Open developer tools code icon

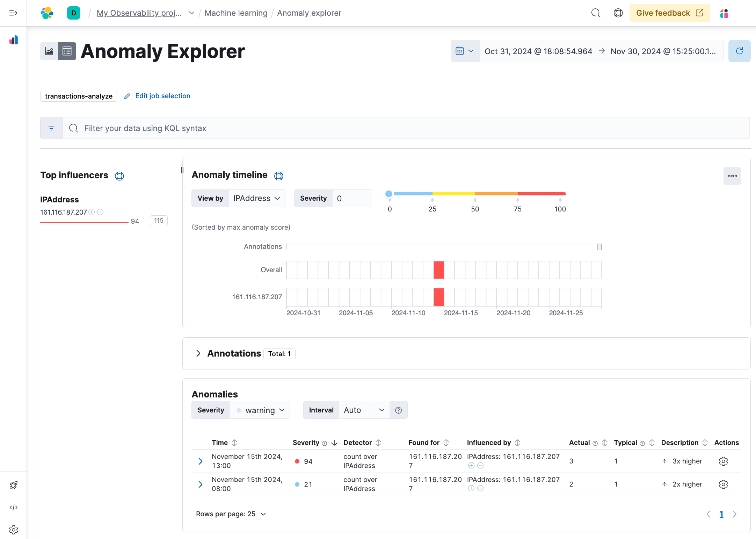(14, 507)
